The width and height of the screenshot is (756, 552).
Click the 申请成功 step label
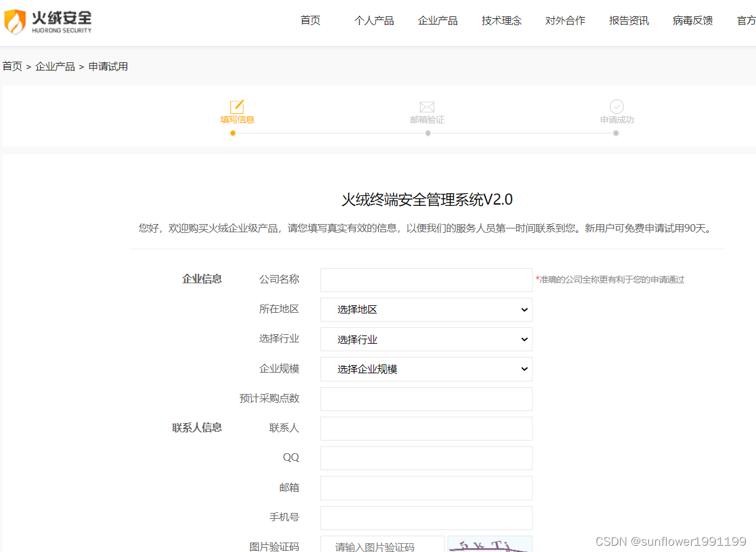point(617,120)
